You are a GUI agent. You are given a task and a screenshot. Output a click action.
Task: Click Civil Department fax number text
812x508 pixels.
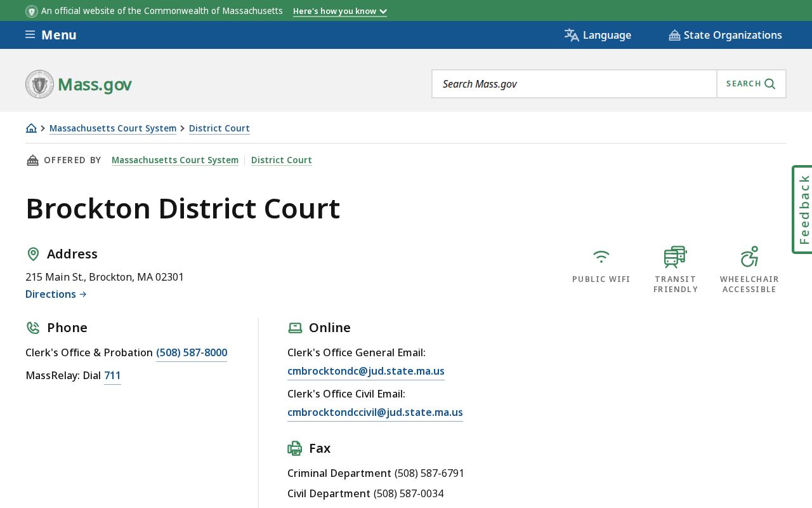point(409,493)
